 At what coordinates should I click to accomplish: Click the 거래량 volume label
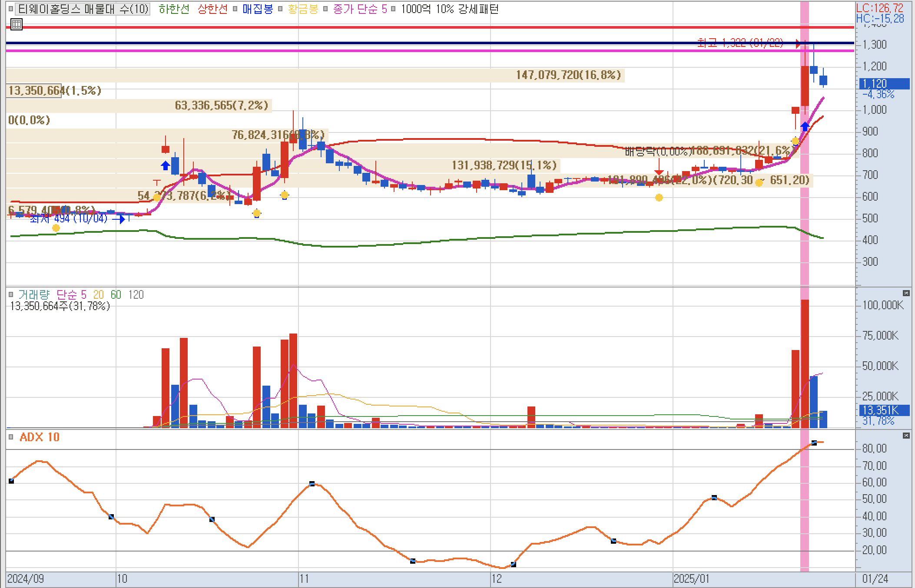[x=34, y=295]
